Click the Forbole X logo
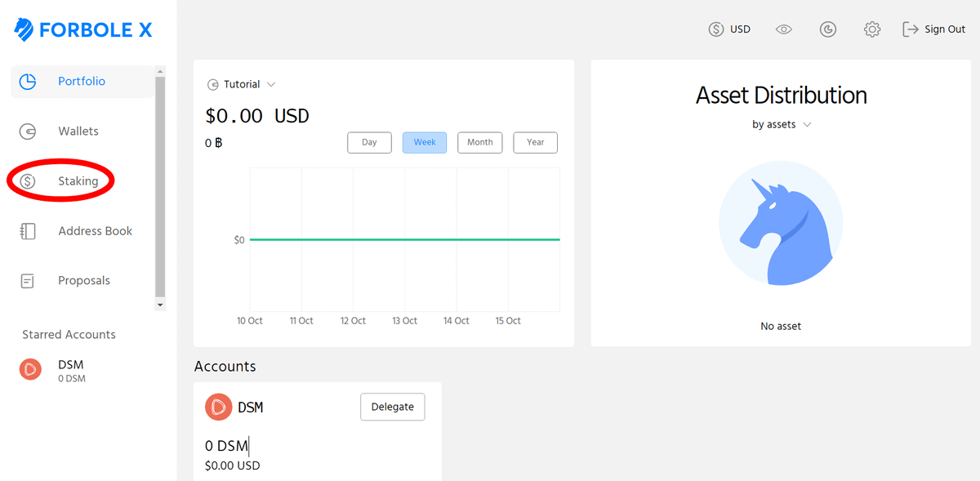 pos(82,30)
